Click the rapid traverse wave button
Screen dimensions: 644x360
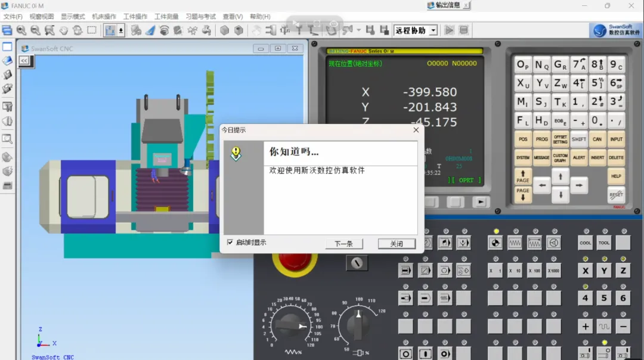(604, 327)
